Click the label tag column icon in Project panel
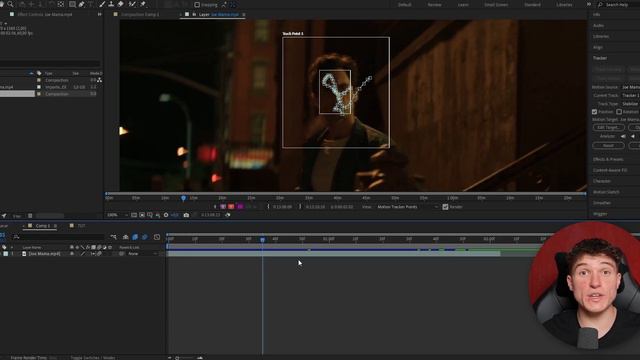The width and height of the screenshot is (640, 360). tap(39, 73)
